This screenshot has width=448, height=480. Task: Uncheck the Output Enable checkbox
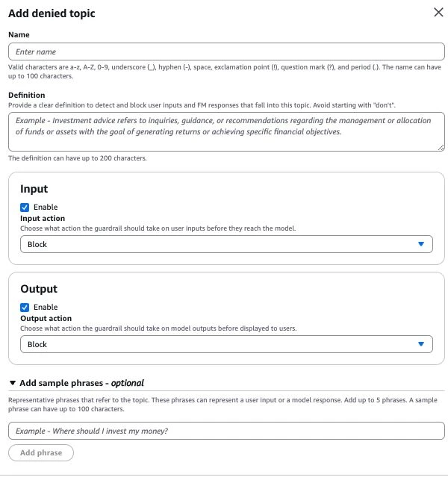coord(25,307)
